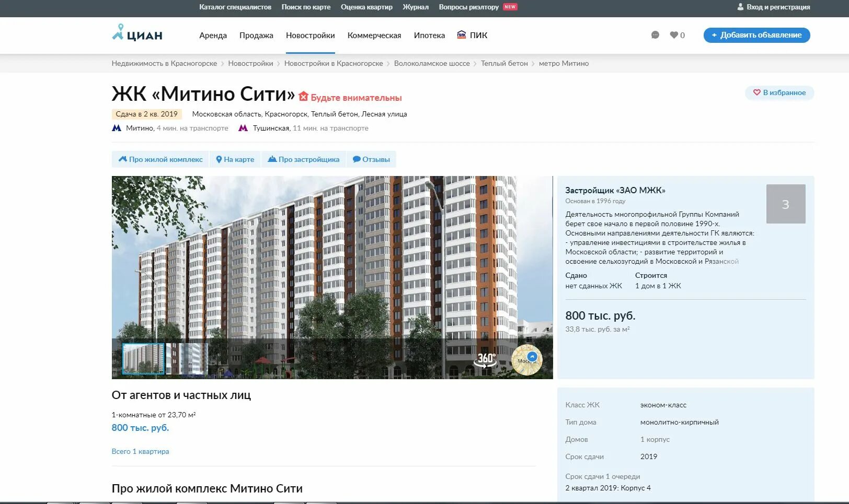
Task: Click Добавить объявление button
Action: click(x=756, y=35)
